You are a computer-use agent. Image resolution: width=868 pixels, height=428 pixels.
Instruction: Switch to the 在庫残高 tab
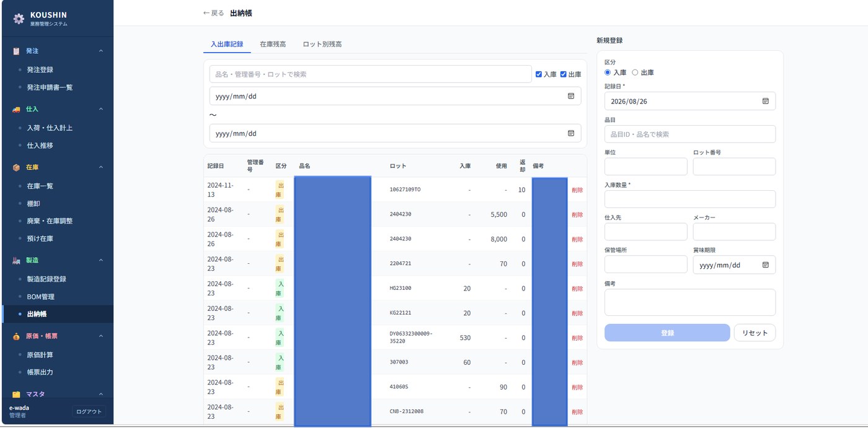[273, 45]
